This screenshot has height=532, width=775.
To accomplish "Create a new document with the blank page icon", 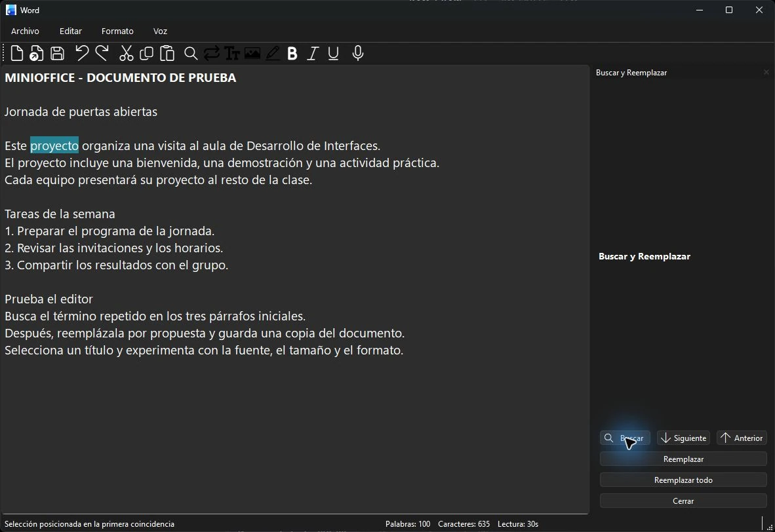I will click(x=17, y=53).
